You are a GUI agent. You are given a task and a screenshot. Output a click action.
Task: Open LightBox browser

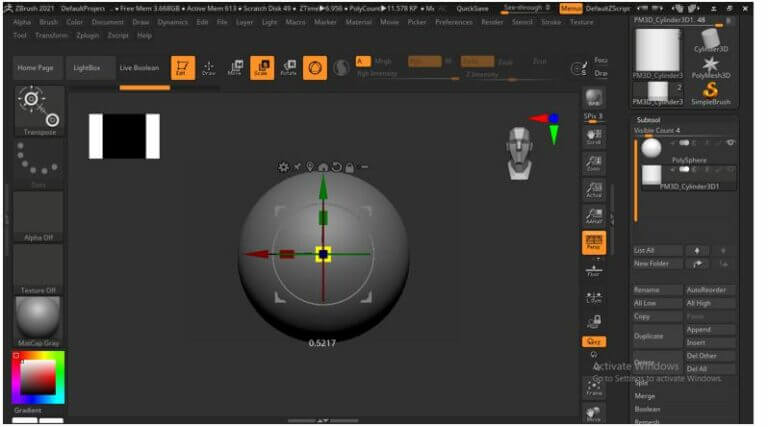[87, 68]
